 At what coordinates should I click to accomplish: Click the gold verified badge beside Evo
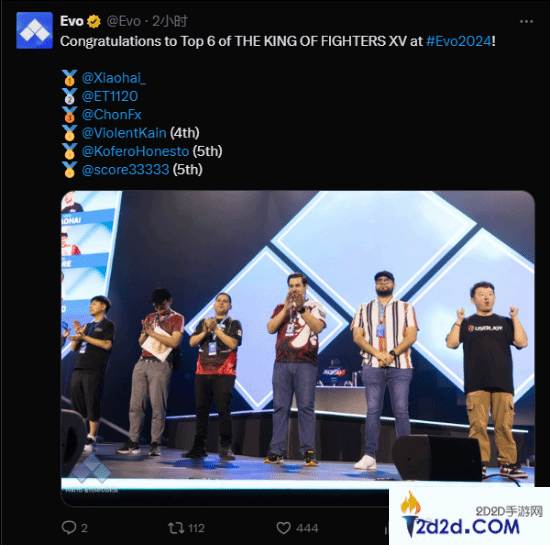click(94, 22)
